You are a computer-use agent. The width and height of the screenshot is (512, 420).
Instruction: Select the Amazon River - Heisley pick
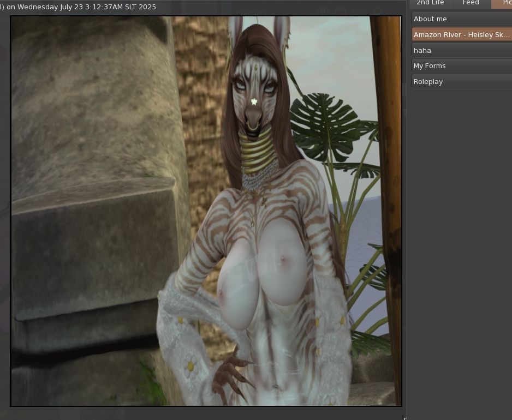click(462, 34)
